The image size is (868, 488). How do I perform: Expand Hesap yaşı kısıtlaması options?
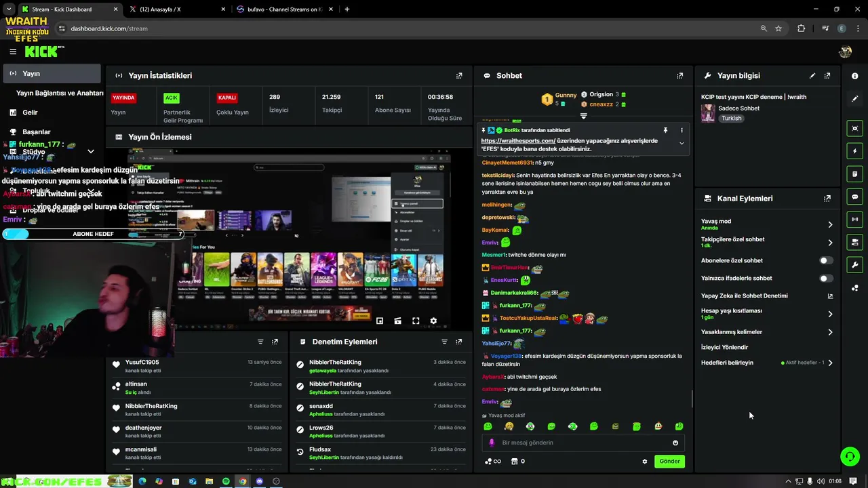click(x=830, y=314)
